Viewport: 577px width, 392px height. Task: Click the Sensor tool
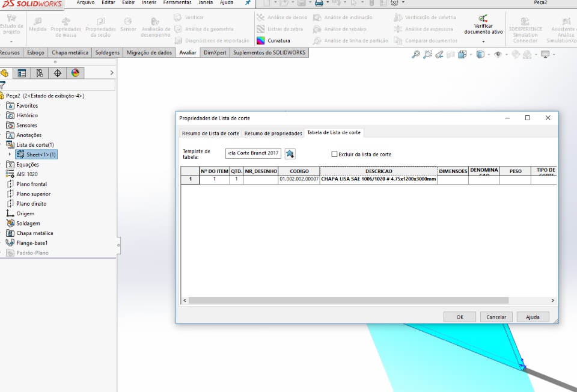point(128,24)
